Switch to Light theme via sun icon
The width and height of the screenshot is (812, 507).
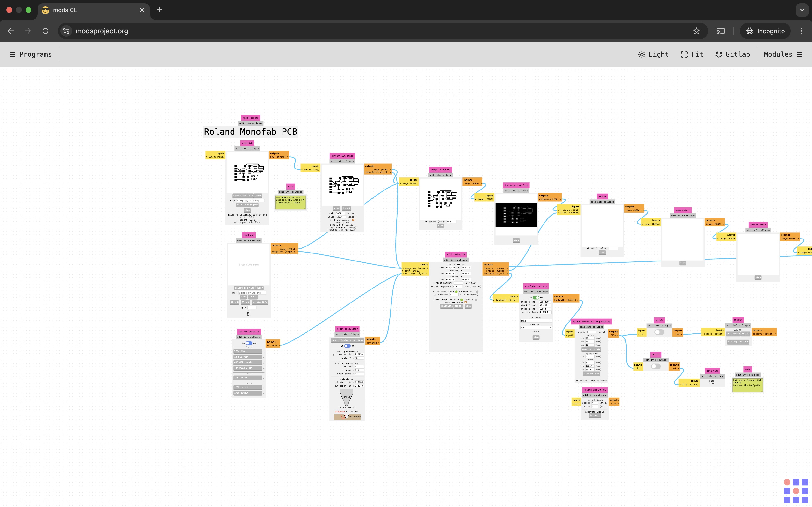[x=642, y=54]
